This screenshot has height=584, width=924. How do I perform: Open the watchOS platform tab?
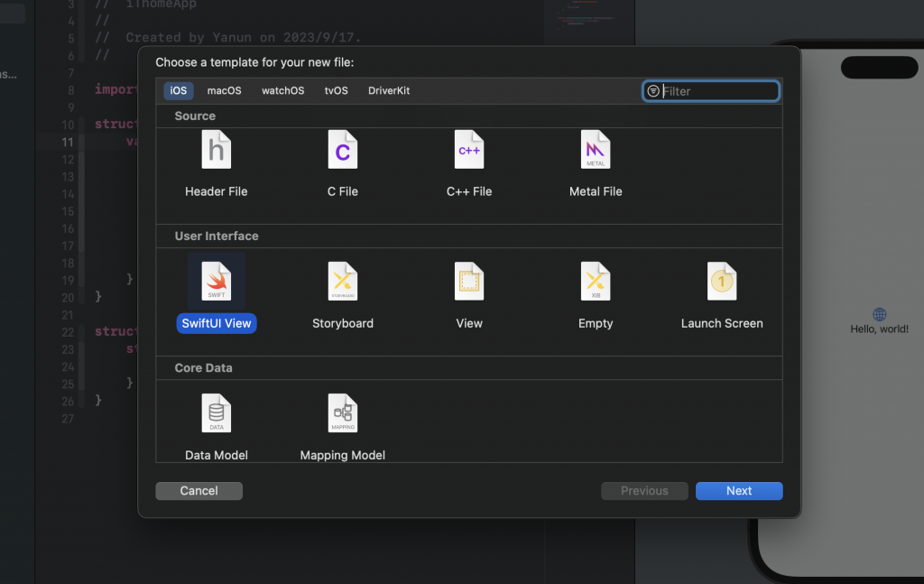click(282, 91)
